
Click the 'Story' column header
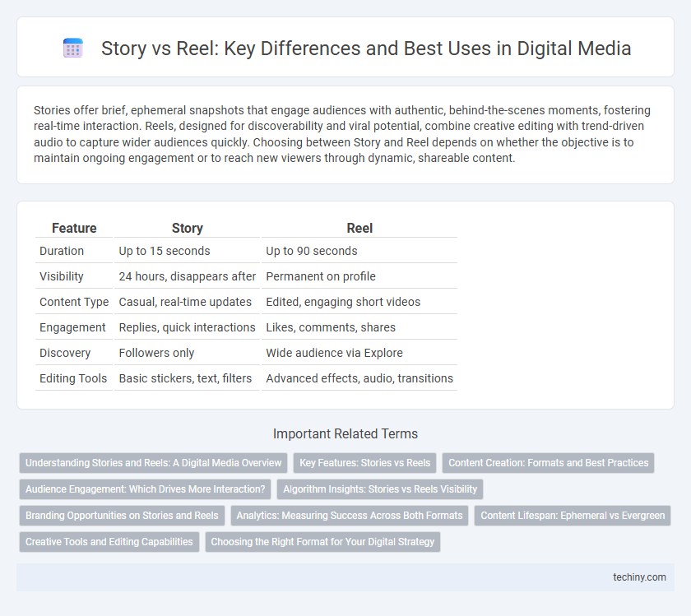pos(188,229)
